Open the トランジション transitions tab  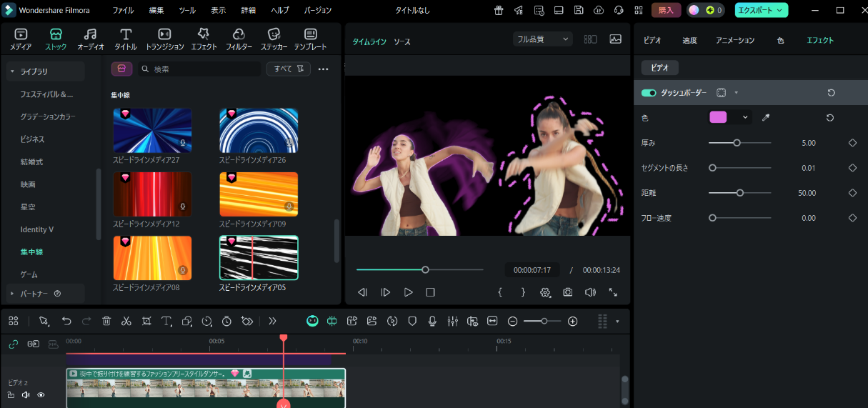pos(164,39)
